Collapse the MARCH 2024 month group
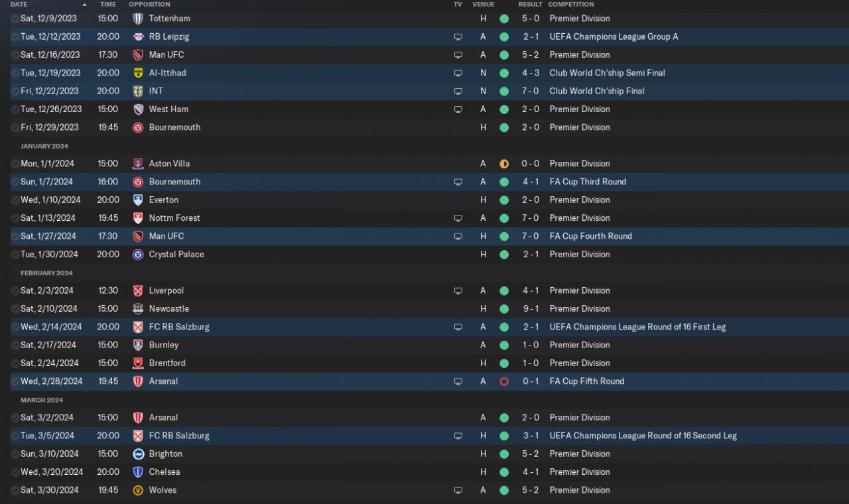Screen dimensions: 849x504 pos(42,400)
